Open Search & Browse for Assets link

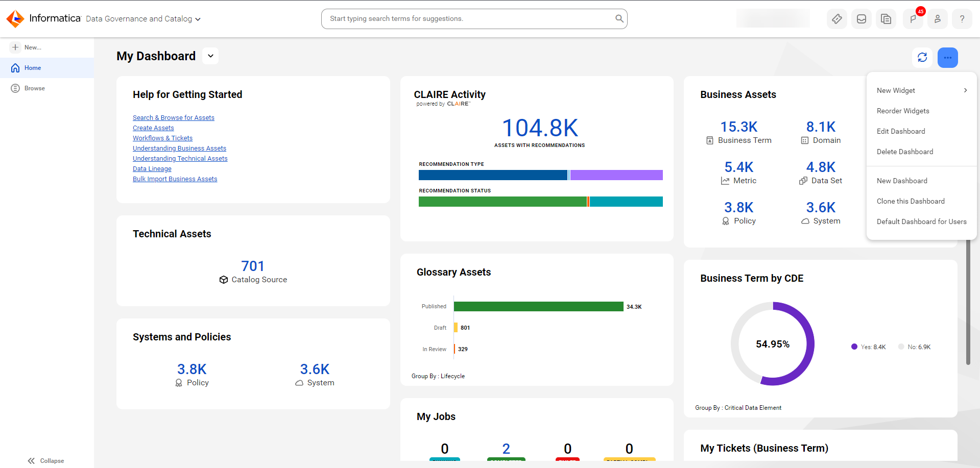174,118
